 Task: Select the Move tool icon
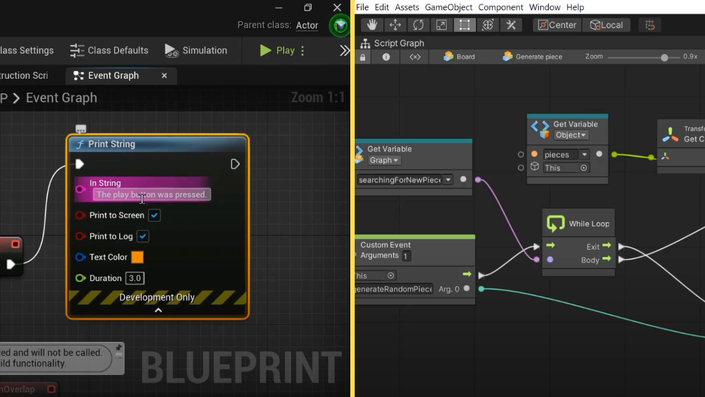pos(395,25)
